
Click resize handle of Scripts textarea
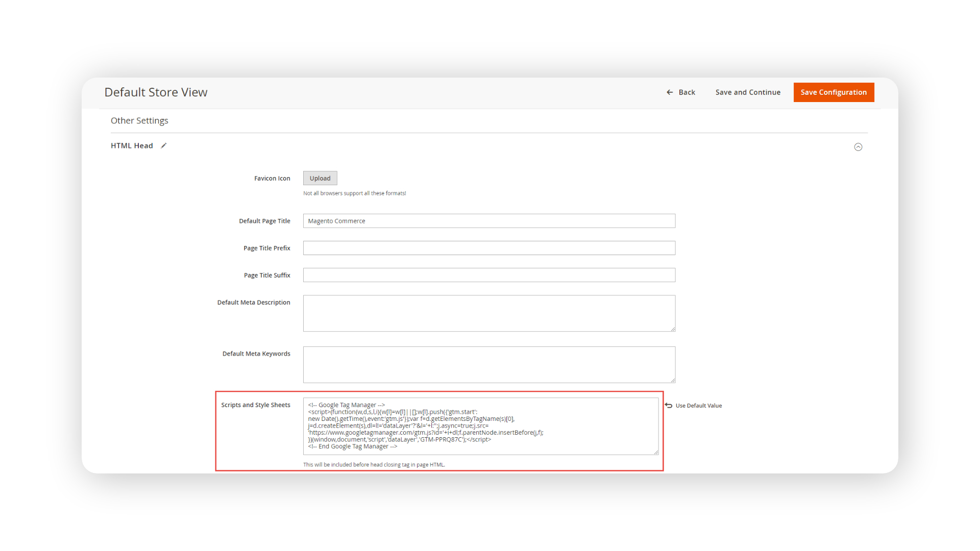[656, 452]
